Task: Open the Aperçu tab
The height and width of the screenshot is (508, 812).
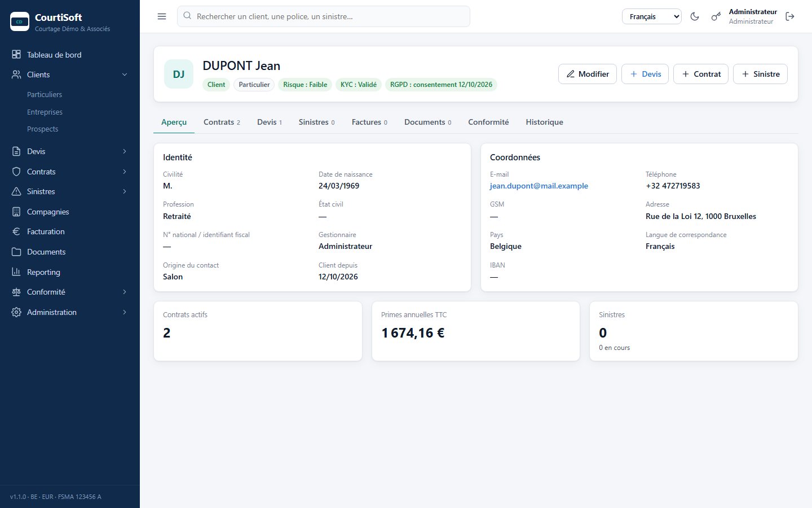Action: 174,122
